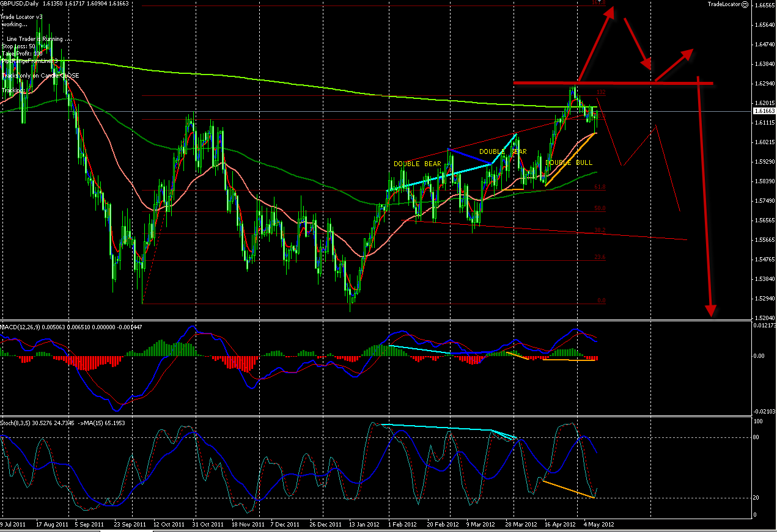
Task: Click the 161.8 Fibonacci level label
Action: pos(598,3)
